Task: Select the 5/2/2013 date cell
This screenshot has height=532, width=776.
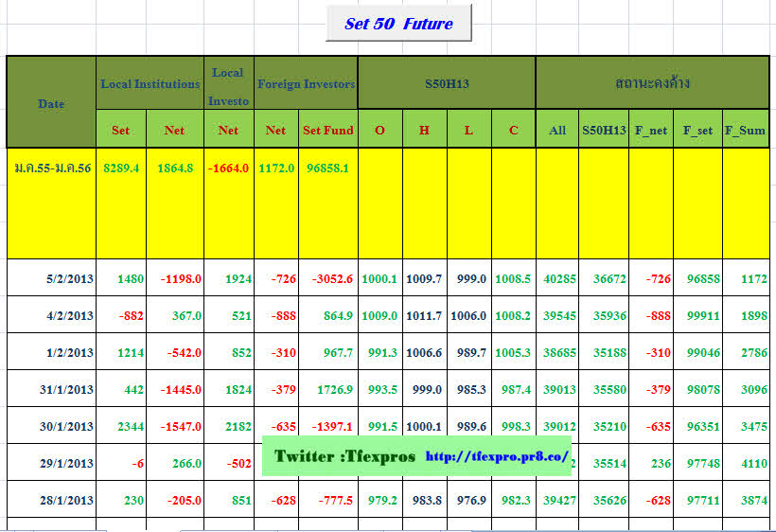Action: coord(69,279)
